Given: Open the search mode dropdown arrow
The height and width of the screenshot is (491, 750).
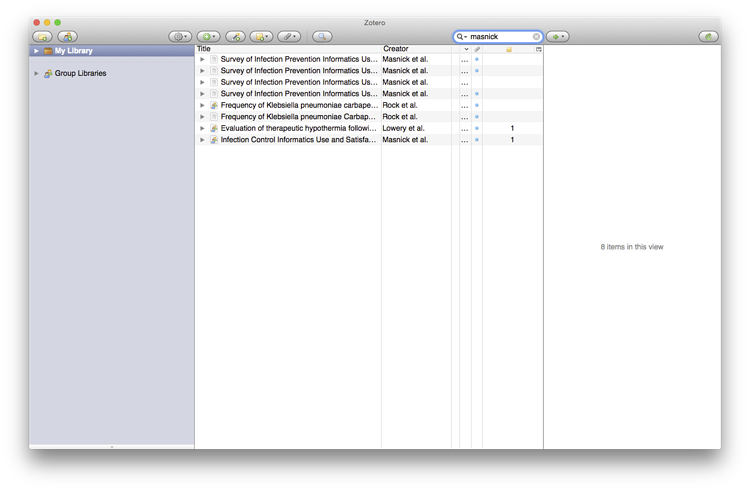Looking at the screenshot, I should point(462,37).
